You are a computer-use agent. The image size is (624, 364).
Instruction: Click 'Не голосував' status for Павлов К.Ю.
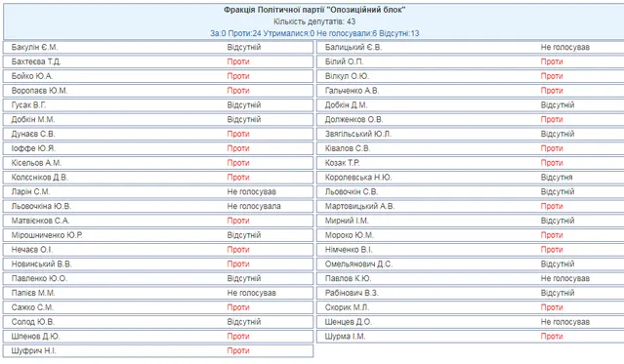coord(565,278)
